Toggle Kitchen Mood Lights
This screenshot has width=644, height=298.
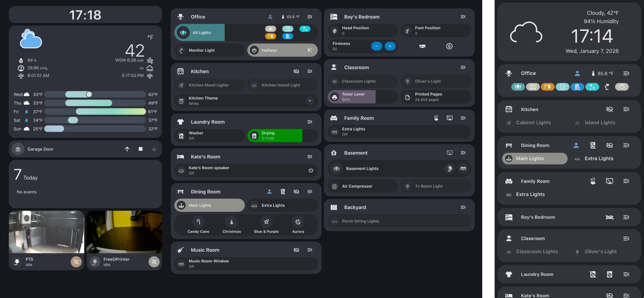(209, 85)
